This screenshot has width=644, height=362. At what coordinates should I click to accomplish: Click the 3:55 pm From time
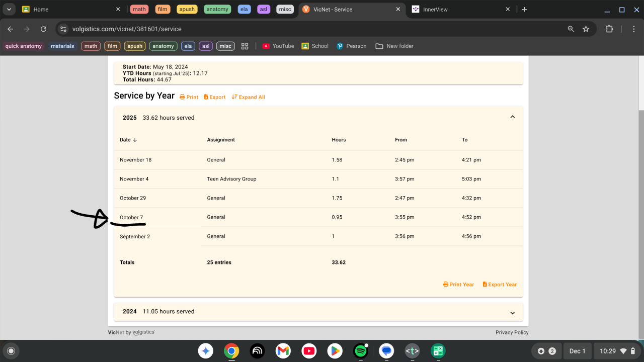pyautogui.click(x=405, y=217)
